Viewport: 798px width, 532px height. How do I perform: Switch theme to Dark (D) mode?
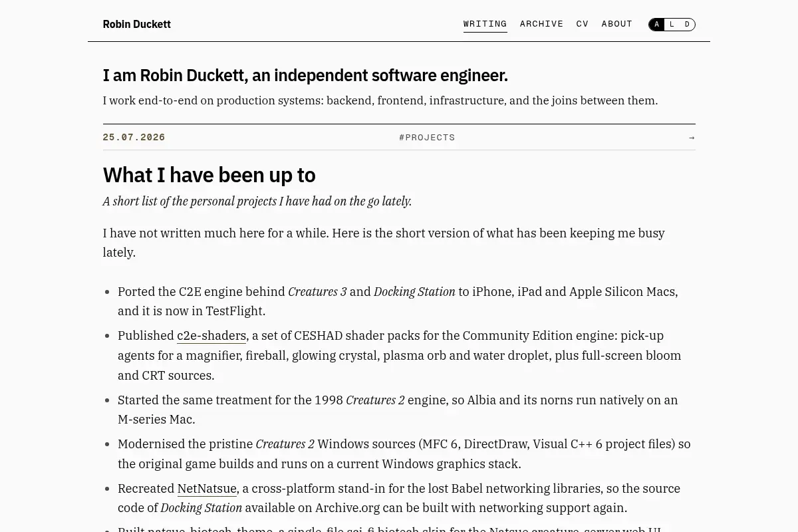pyautogui.click(x=688, y=25)
